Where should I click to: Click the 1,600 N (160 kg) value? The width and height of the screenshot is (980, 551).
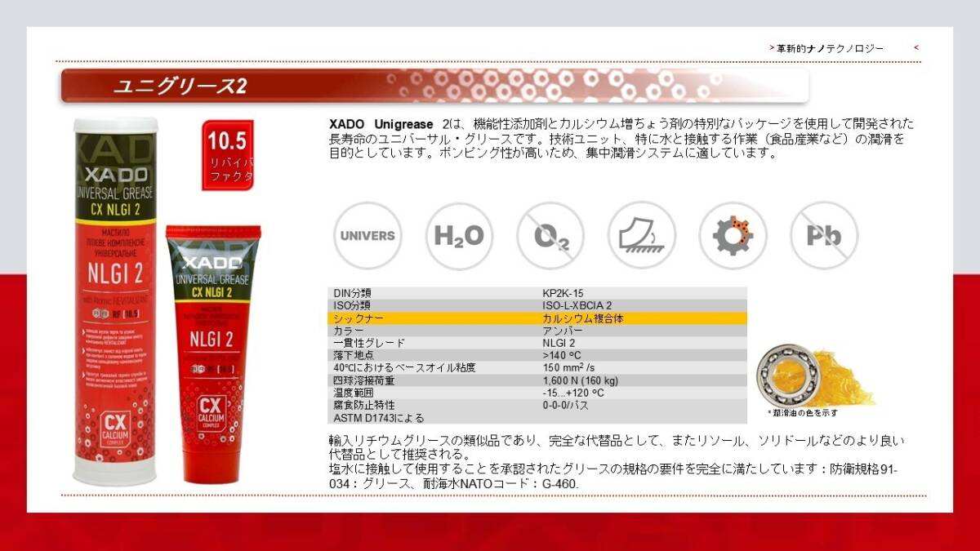point(581,380)
